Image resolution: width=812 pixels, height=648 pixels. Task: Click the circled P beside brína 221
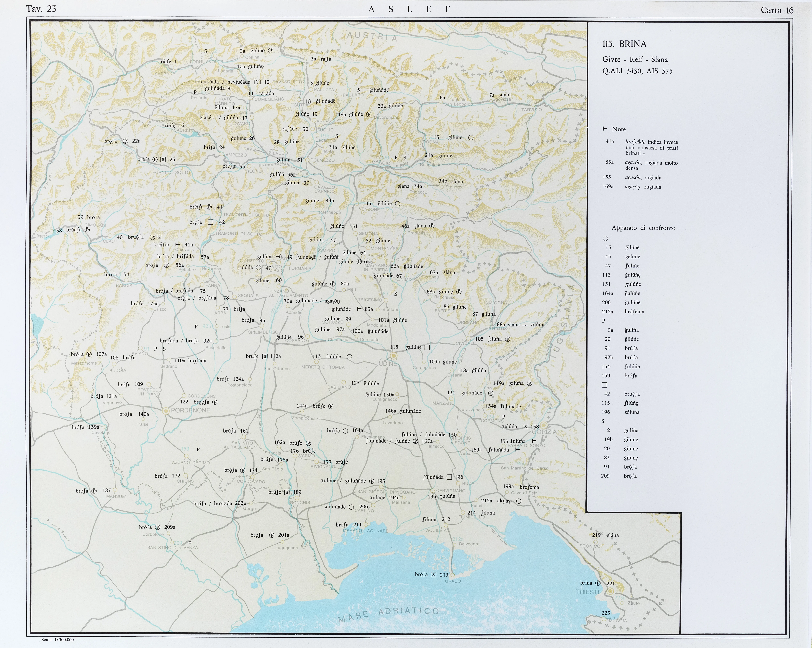[598, 583]
